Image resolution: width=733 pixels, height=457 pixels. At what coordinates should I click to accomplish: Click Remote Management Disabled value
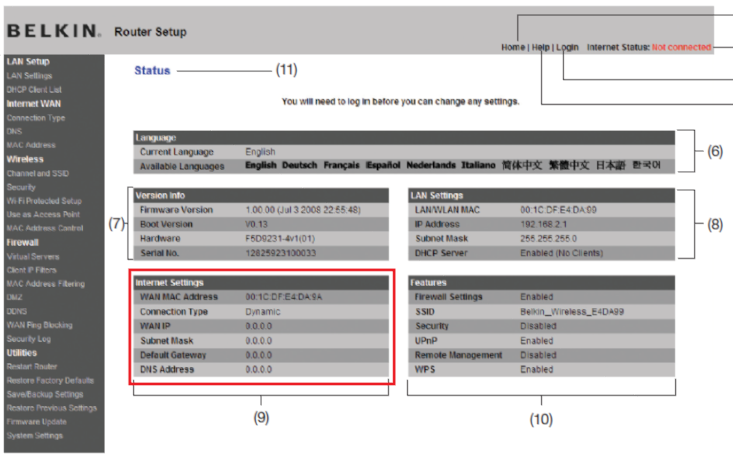[538, 355]
